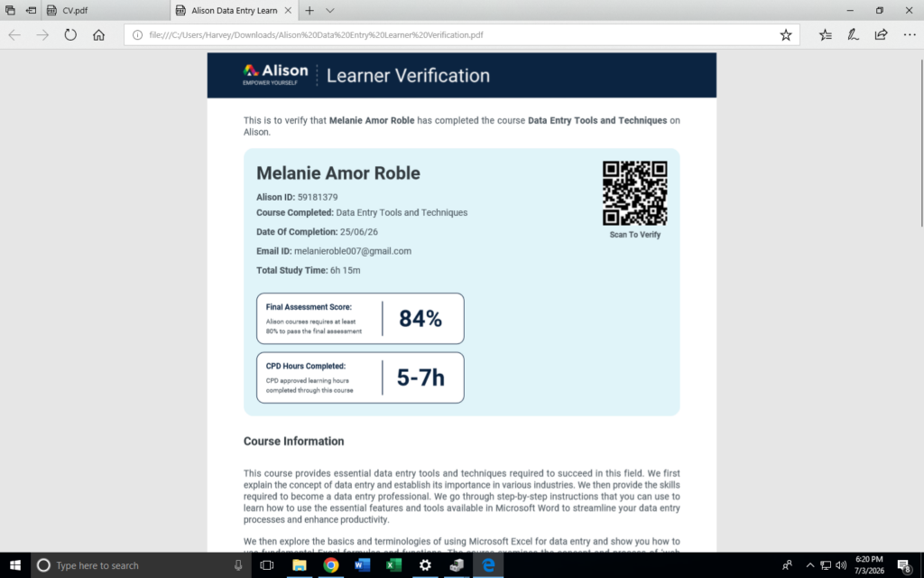Screen dimensions: 924x578
Task: Launch Google Chrome from taskbar
Action: coord(330,565)
